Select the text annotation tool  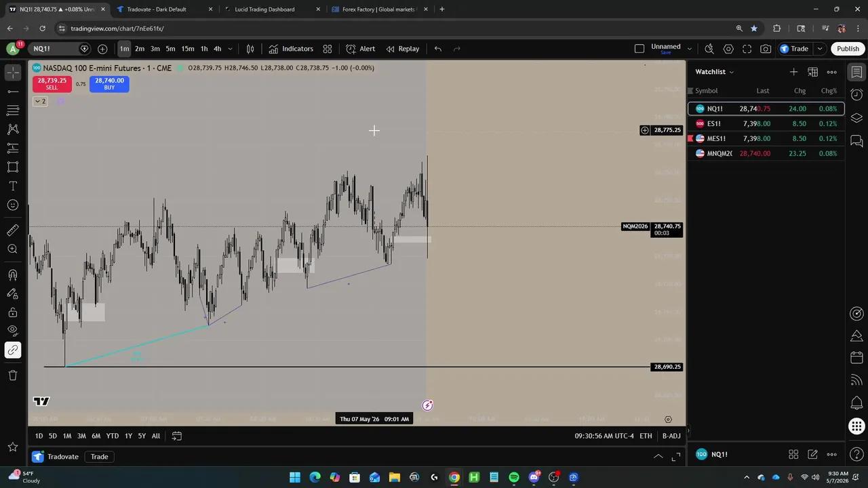click(13, 186)
